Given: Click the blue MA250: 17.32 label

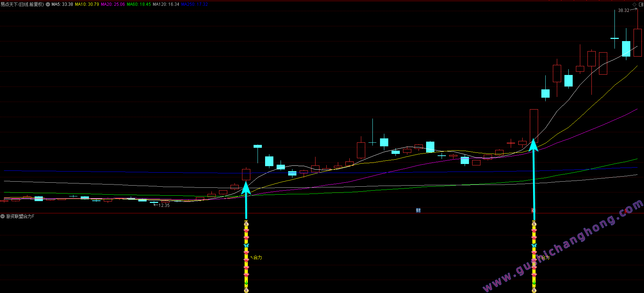Looking at the screenshot, I should coord(194,4).
